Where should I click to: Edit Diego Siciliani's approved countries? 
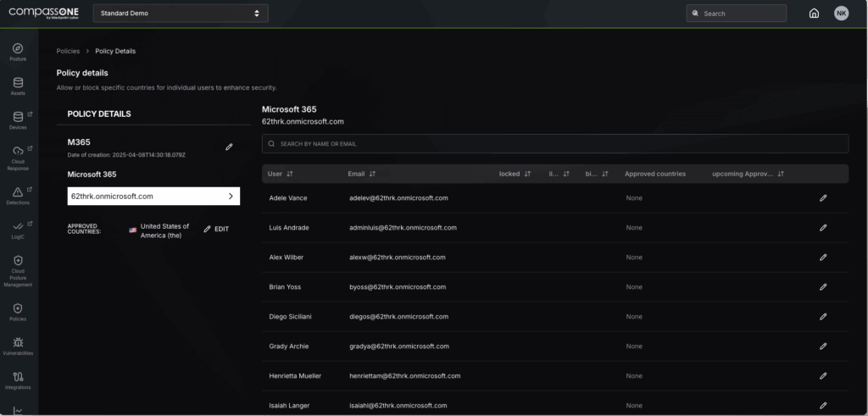tap(823, 316)
